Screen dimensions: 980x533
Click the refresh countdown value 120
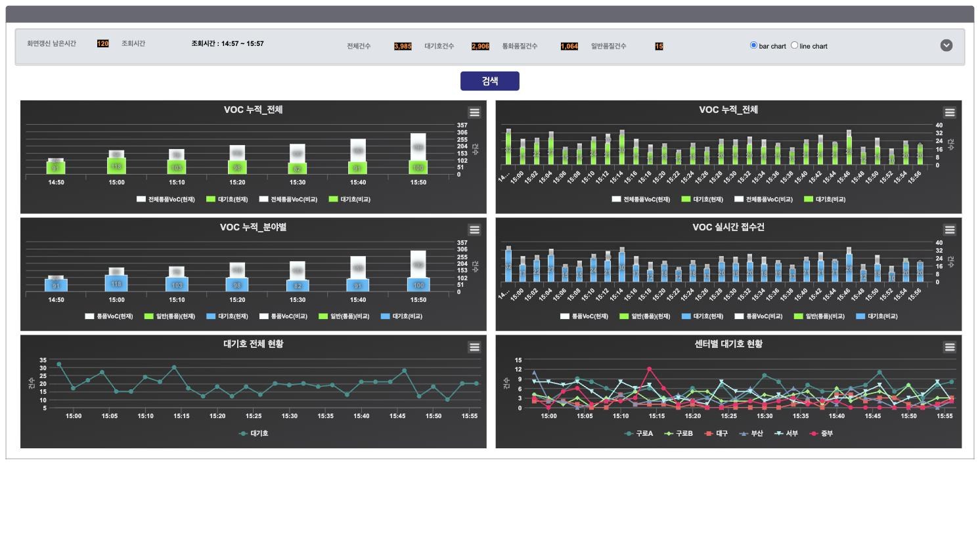[102, 43]
